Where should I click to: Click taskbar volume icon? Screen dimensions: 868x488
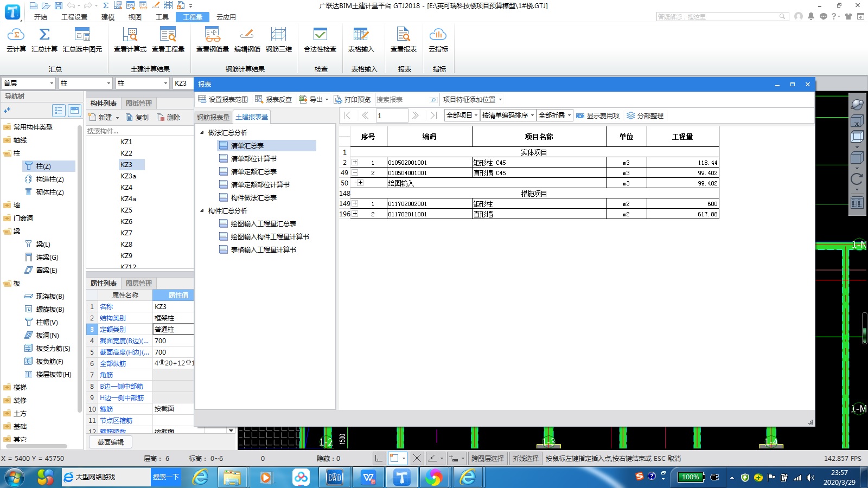[810, 478]
